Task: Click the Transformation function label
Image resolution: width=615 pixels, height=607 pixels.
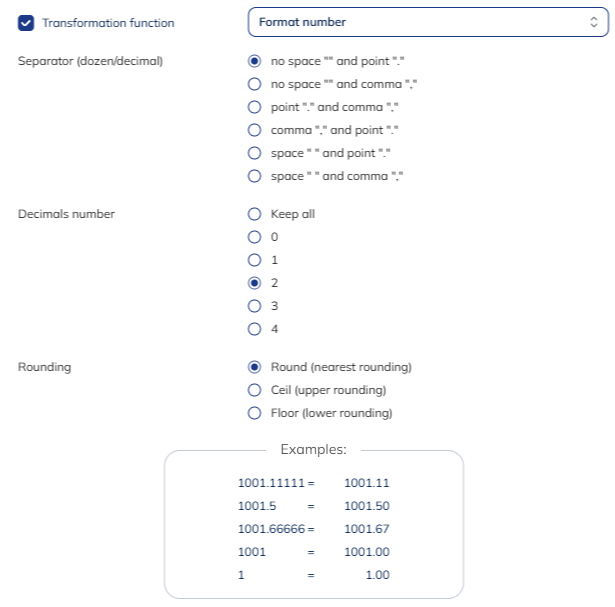Action: (108, 22)
